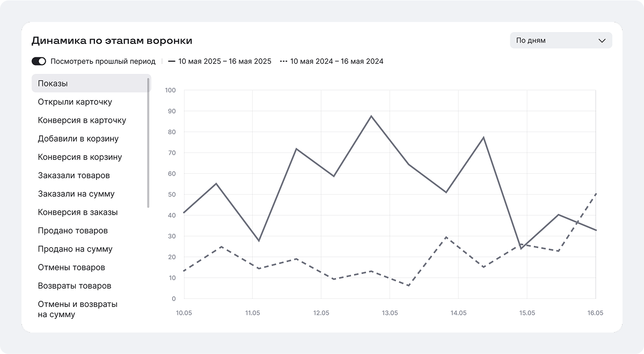Click the '16.05' x-axis date label
This screenshot has height=354, width=644.
596,313
